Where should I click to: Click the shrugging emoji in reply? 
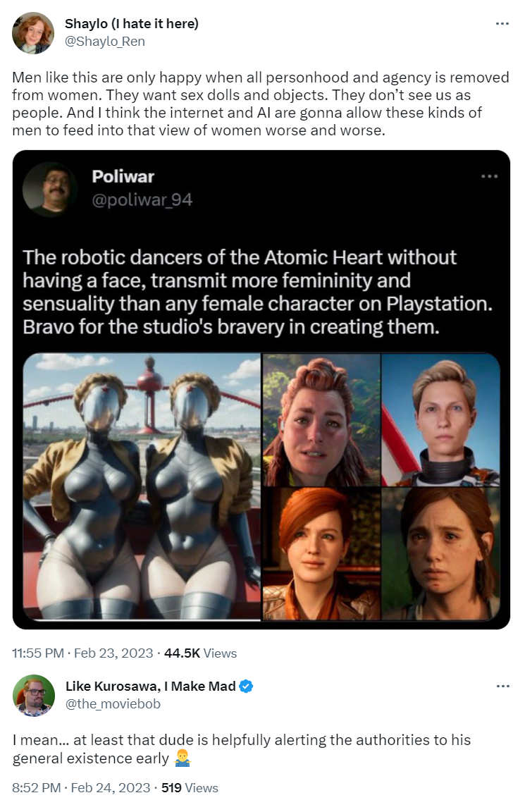(183, 758)
